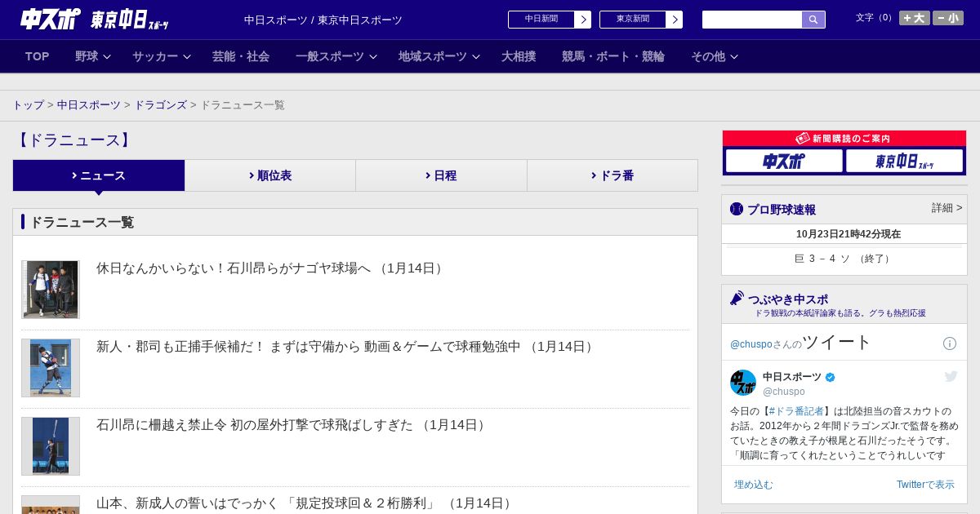The image size is (980, 514).
Task: Increase text size with +大 button
Action: [915, 18]
